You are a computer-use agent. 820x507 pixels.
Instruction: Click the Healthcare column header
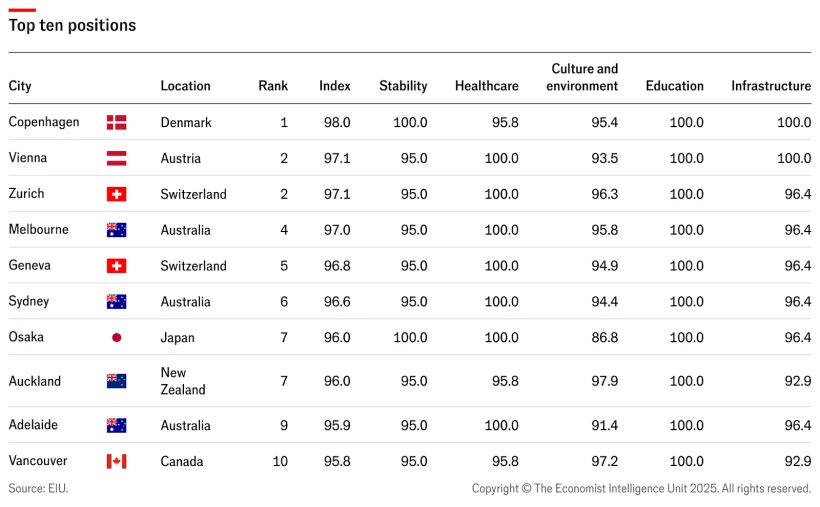pyautogui.click(x=486, y=86)
